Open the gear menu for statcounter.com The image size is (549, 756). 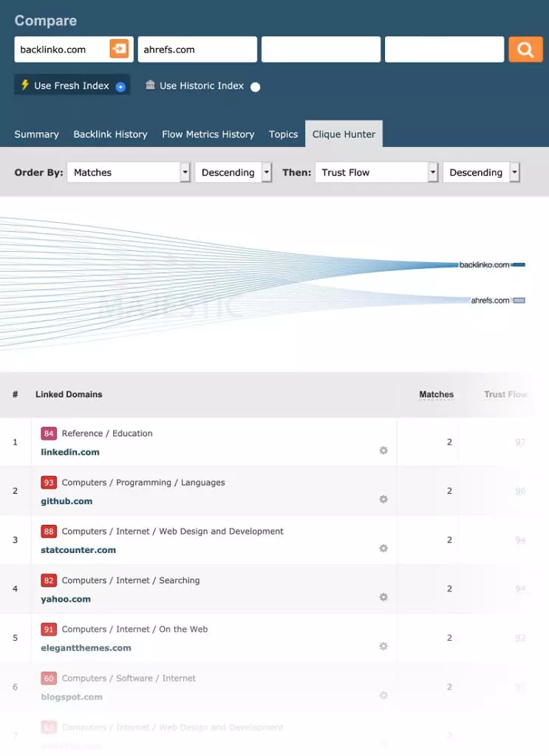tap(383, 549)
